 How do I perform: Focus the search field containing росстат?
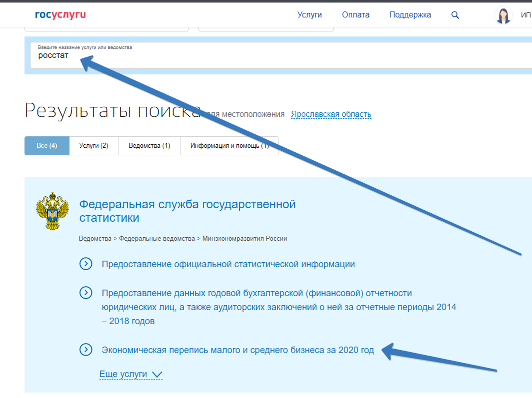click(x=281, y=55)
